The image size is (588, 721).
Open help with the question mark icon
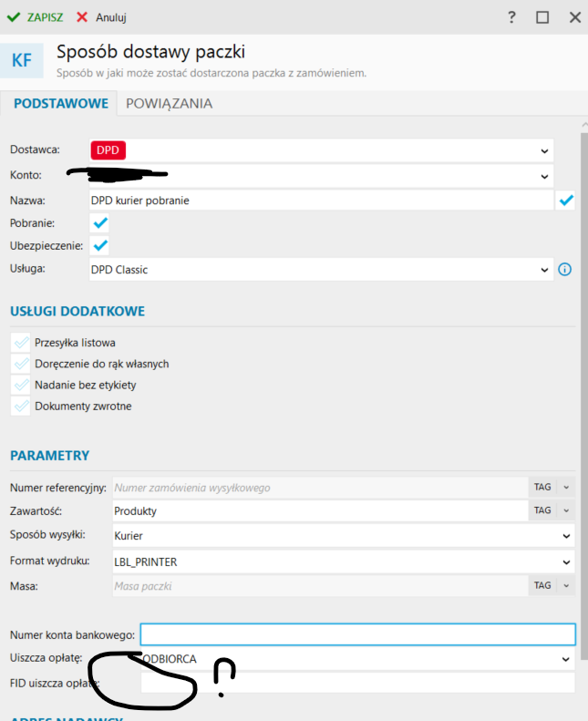point(512,17)
